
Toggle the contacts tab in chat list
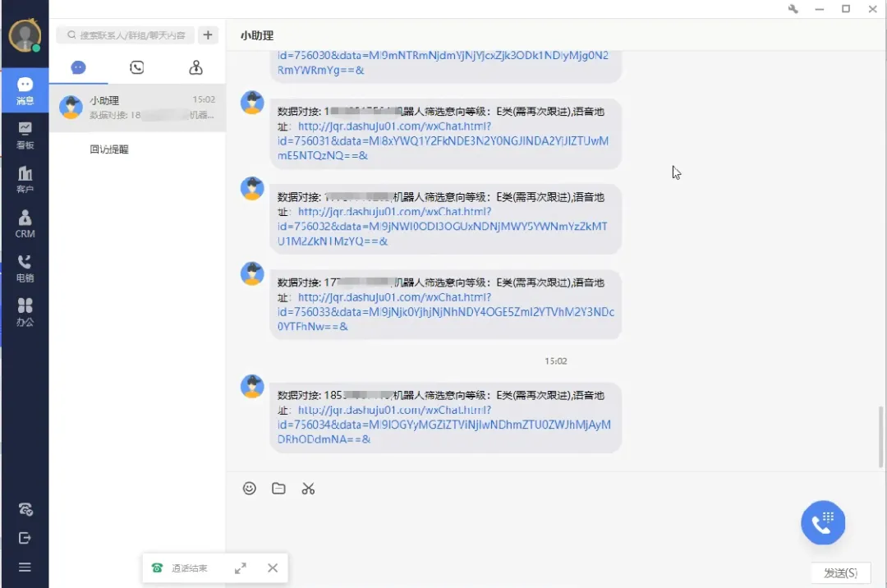195,67
